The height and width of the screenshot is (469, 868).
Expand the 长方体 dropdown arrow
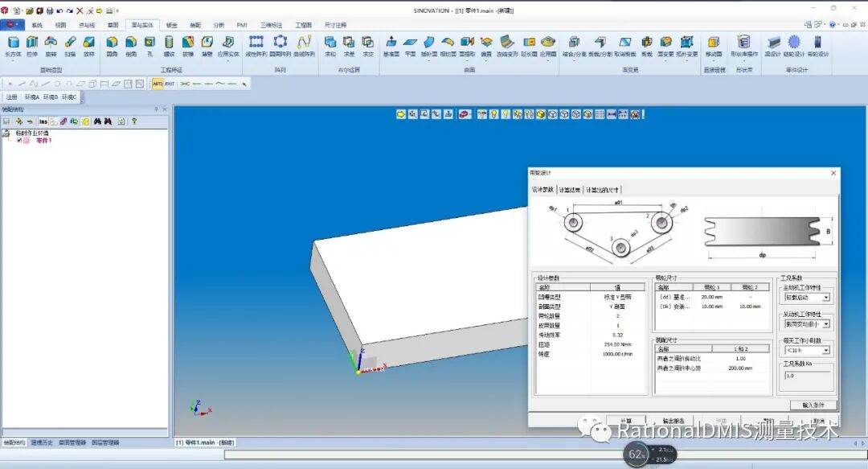[13, 60]
